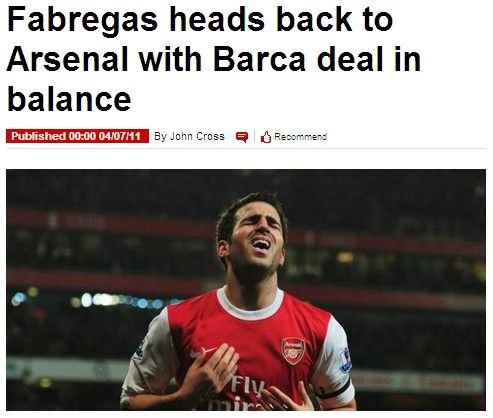Click the red comment speech bubble icon
The width and height of the screenshot is (493, 418).
pyautogui.click(x=242, y=137)
